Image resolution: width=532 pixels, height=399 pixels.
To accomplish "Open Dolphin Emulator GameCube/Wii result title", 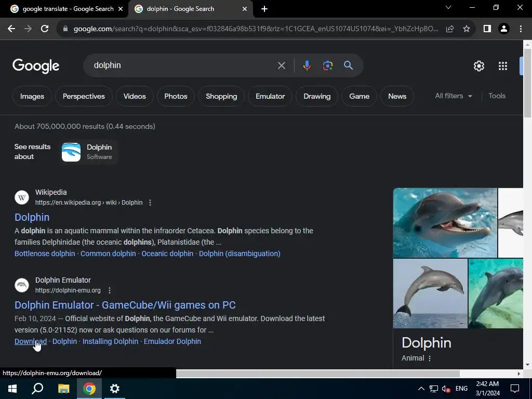I will click(125, 305).
